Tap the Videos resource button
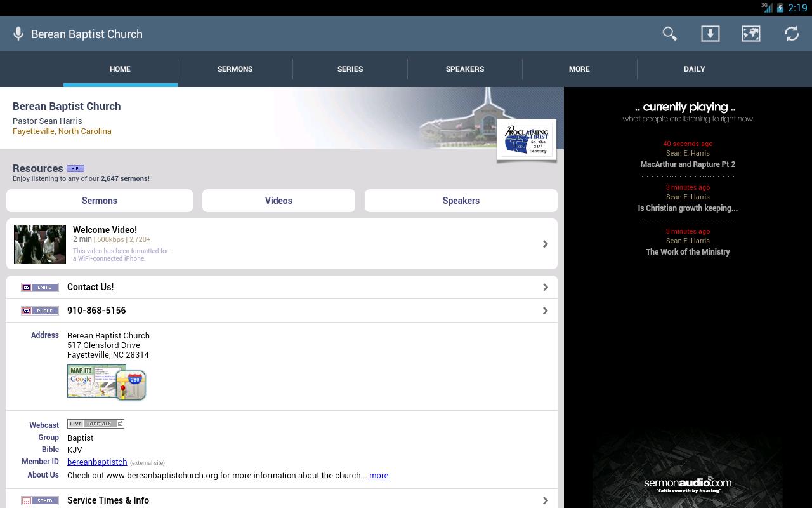 point(278,201)
